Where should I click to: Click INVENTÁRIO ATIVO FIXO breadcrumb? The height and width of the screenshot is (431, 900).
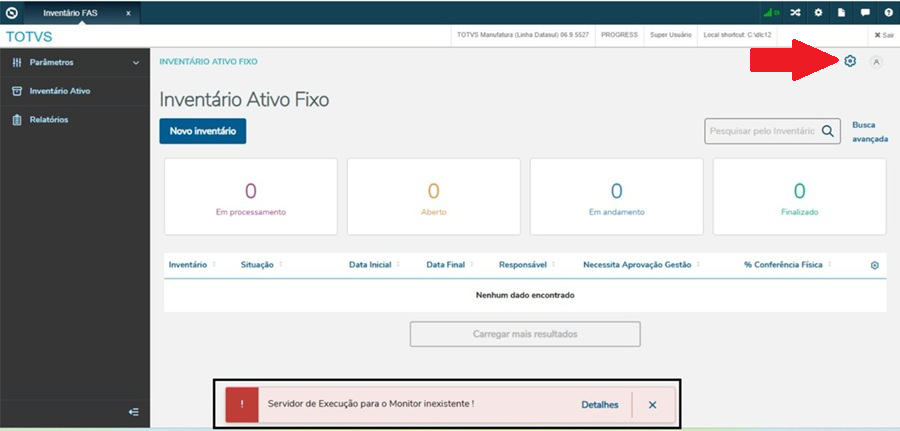click(208, 61)
